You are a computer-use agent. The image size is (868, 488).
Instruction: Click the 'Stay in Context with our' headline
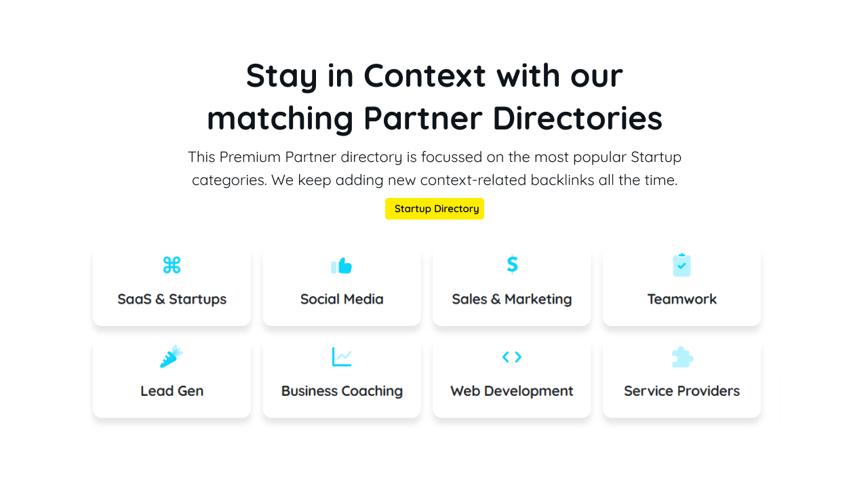[x=434, y=75]
